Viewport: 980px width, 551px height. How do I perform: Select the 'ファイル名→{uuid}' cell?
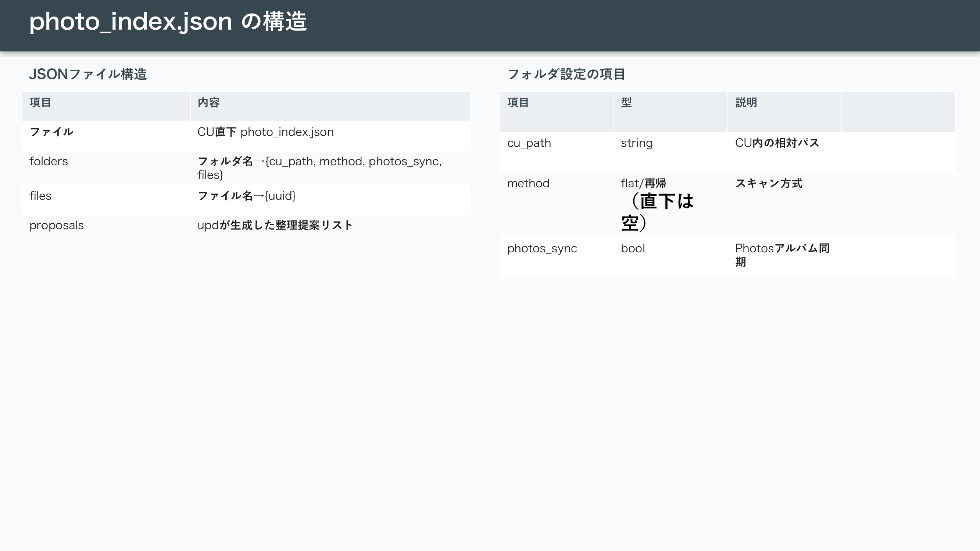tap(246, 196)
